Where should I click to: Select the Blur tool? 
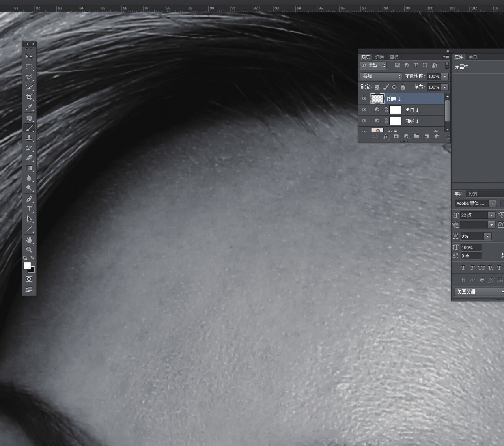(x=29, y=178)
